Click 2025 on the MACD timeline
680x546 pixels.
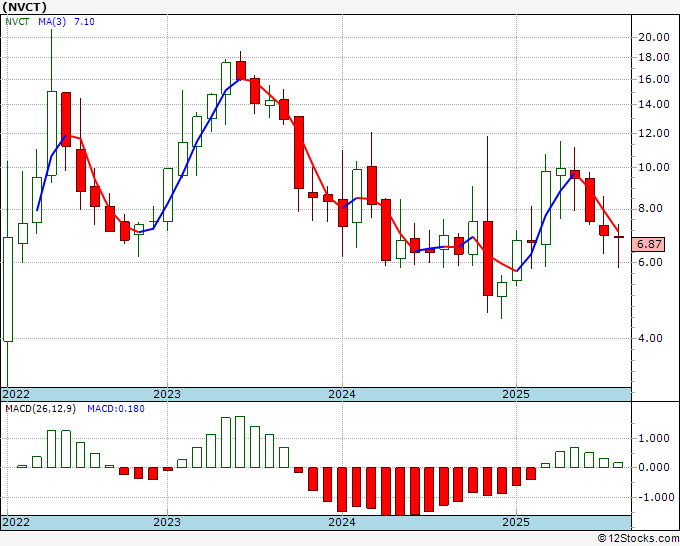[516, 522]
